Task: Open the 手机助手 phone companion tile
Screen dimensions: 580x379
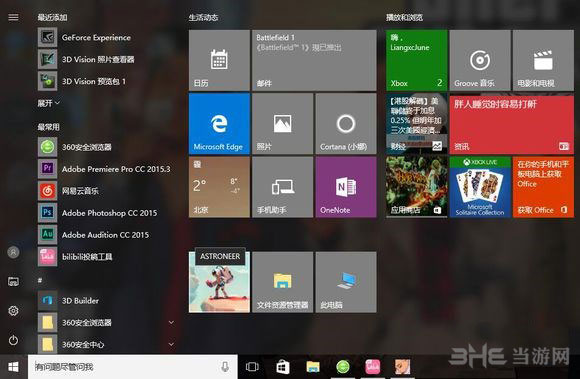Action: (283, 187)
